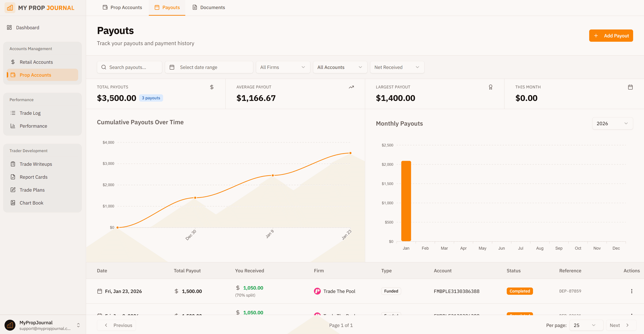Switch to the Documents tab
644x334 pixels.
point(208,7)
